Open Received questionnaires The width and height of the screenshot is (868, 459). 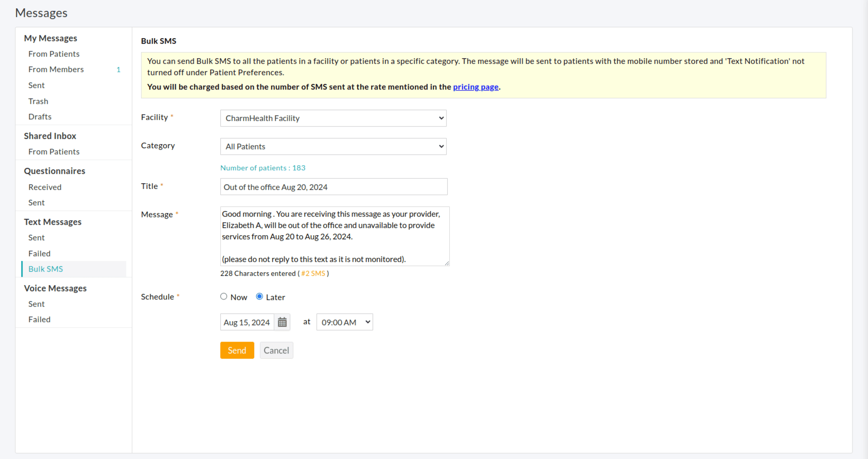[x=45, y=187]
